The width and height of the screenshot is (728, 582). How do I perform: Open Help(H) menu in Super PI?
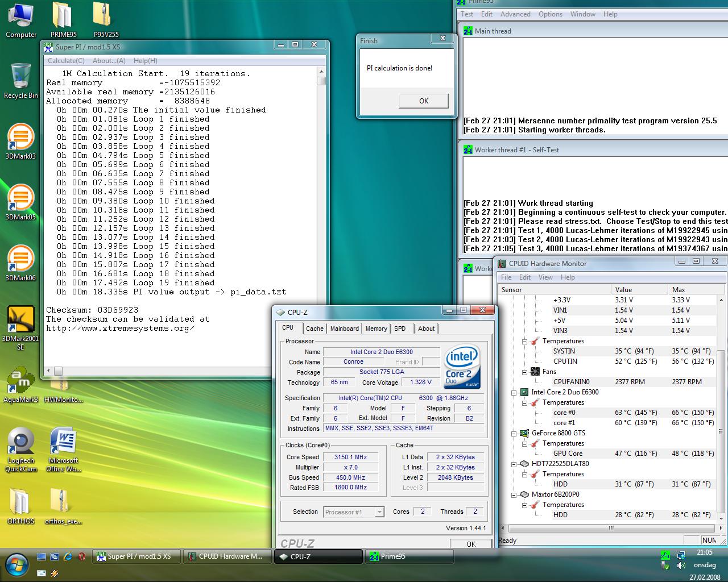pyautogui.click(x=146, y=61)
